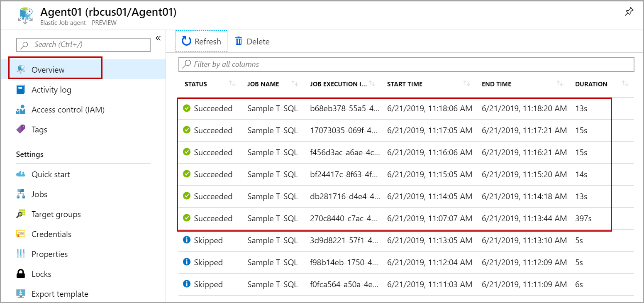Sort by the Status column arrows

[232, 84]
